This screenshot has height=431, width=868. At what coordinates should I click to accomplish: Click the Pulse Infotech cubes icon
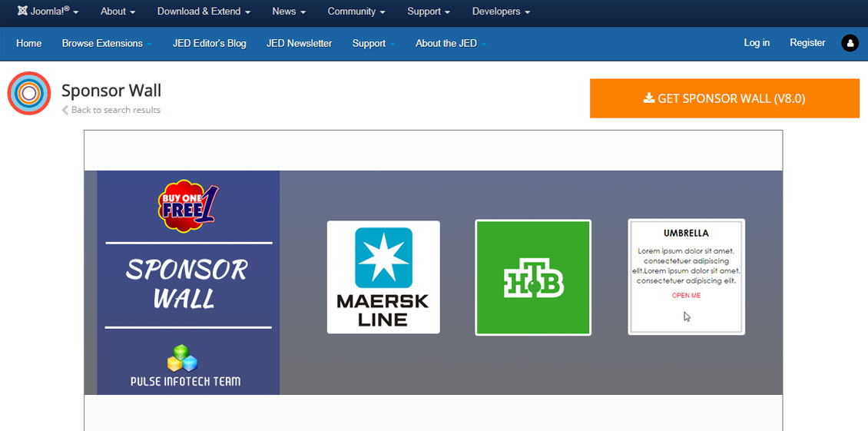[182, 358]
